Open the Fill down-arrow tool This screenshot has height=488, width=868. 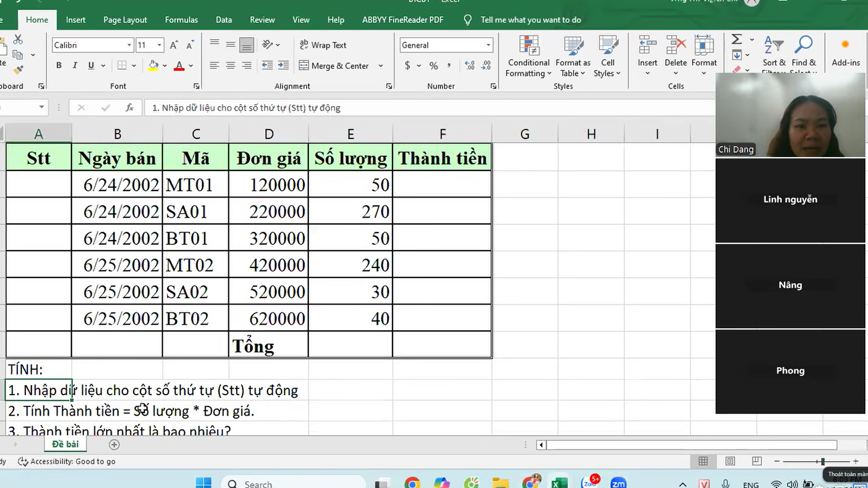click(737, 55)
